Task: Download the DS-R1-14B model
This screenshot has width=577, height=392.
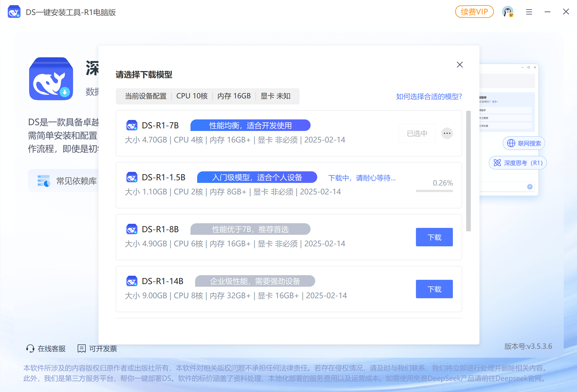Action: pos(434,289)
